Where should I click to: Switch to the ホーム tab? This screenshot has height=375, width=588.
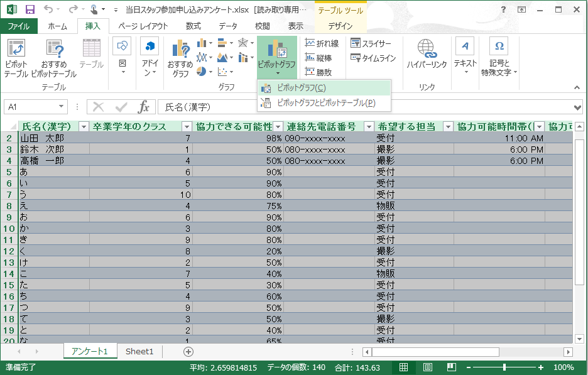(x=58, y=26)
